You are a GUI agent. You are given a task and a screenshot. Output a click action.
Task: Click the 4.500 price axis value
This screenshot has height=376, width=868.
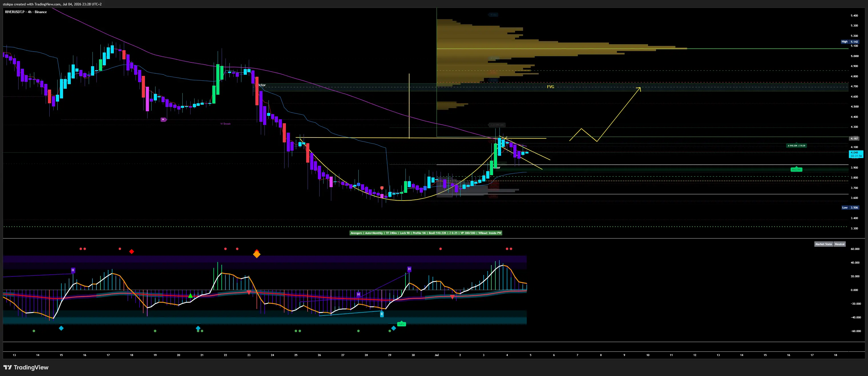click(x=854, y=106)
